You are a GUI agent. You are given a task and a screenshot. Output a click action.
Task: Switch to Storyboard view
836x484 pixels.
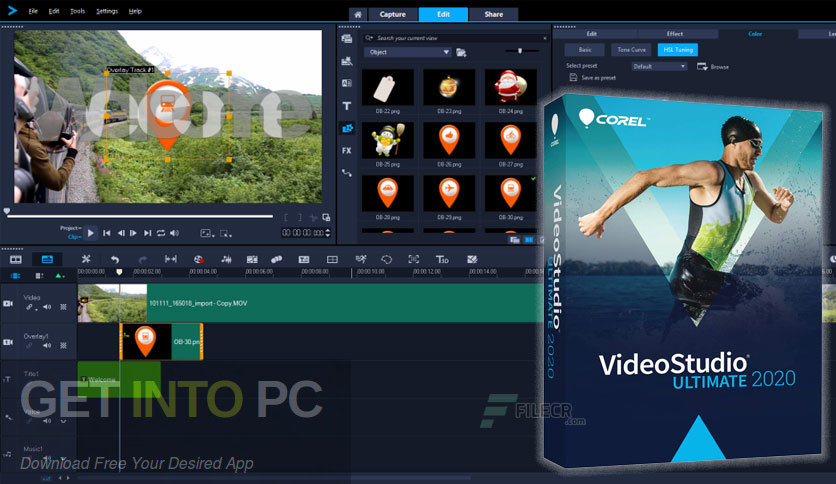click(x=16, y=260)
